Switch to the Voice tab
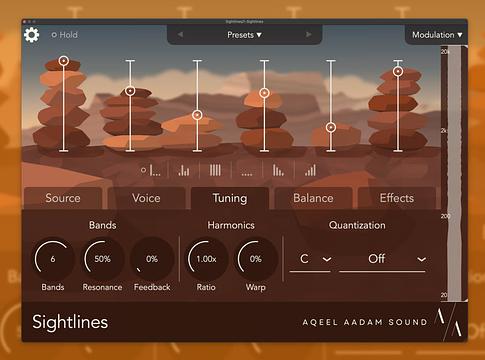Viewport: 485px width, 360px height. (146, 198)
